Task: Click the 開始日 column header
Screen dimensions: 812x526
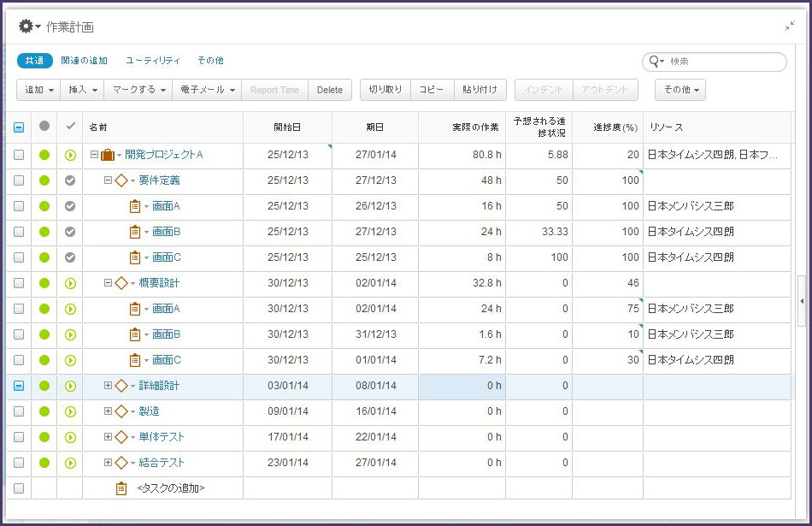Action: point(287,127)
